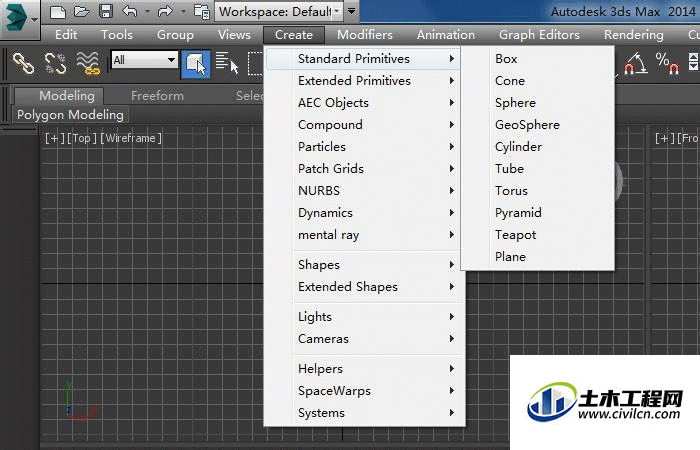Open the Views menu

click(x=234, y=34)
